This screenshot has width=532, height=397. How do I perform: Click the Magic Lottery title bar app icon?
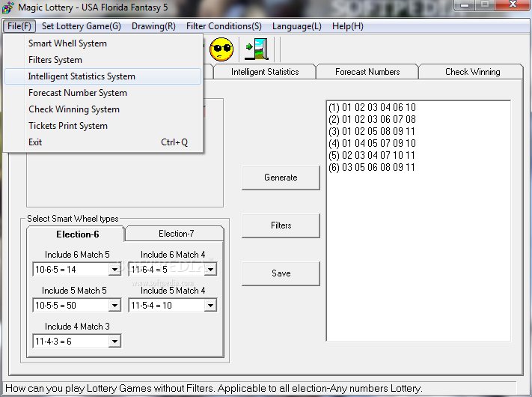7,7
